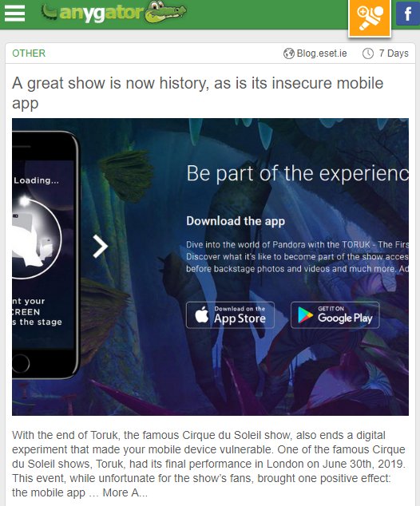This screenshot has height=506, width=420.
Task: Visit the Blog.eset.ie source link
Action: point(322,53)
